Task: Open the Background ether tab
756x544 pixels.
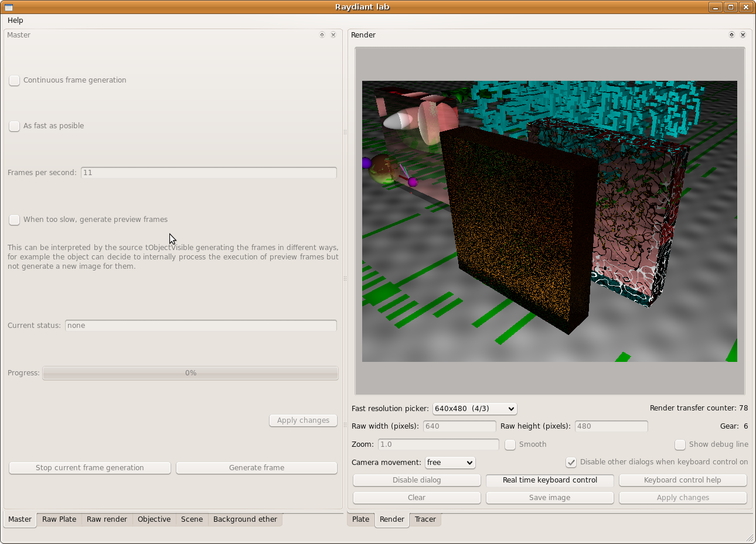Action: pyautogui.click(x=245, y=519)
